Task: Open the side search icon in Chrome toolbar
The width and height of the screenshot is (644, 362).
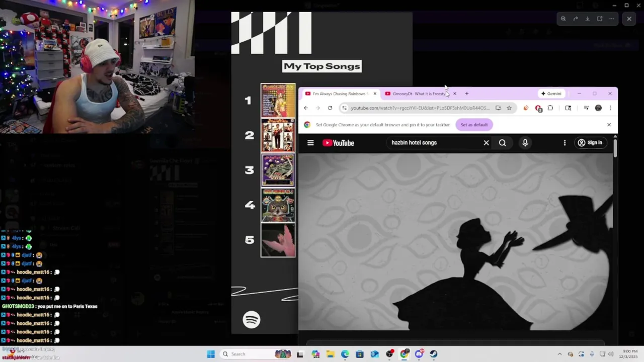Action: coord(568,108)
